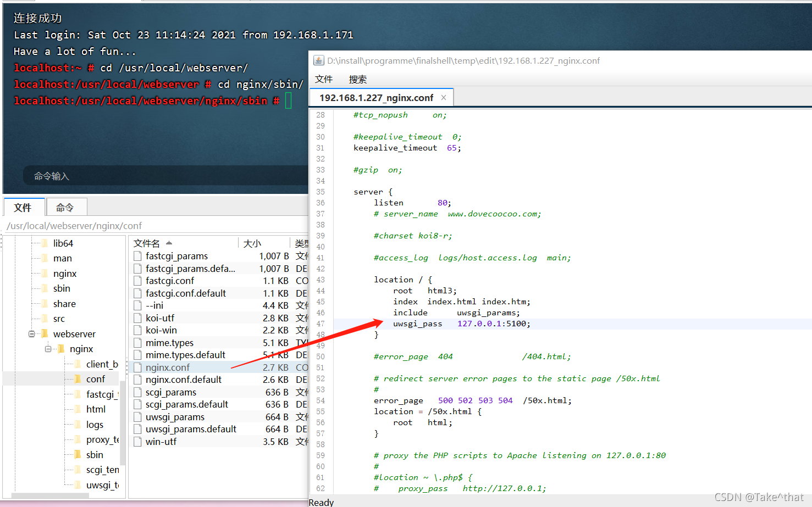
Task: Click the terminal cursor after the sbin prompt
Action: 288,101
